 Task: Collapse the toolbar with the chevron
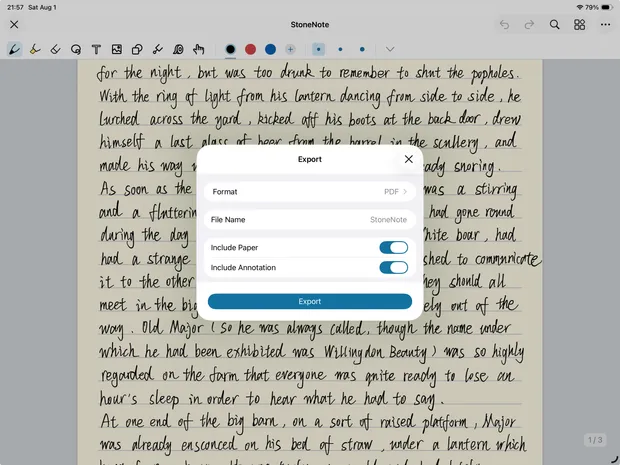pos(390,49)
